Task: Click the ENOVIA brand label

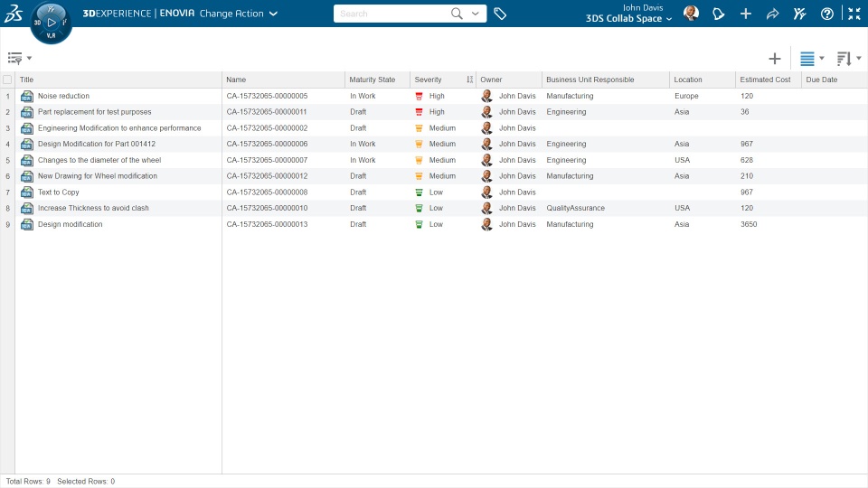Action: (177, 14)
